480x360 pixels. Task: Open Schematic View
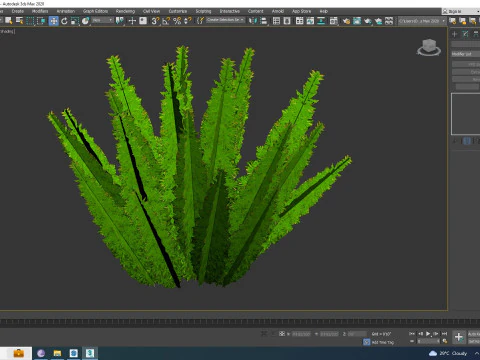click(x=321, y=21)
